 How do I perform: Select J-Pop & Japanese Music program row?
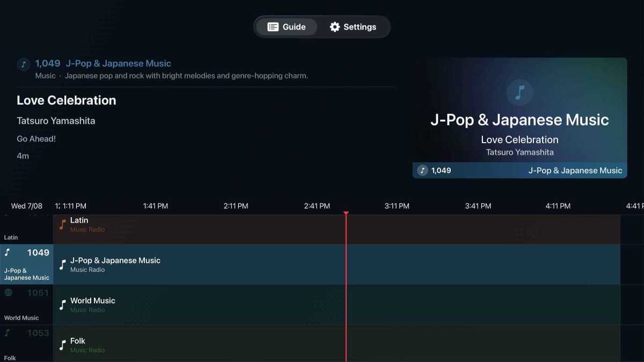click(336, 264)
